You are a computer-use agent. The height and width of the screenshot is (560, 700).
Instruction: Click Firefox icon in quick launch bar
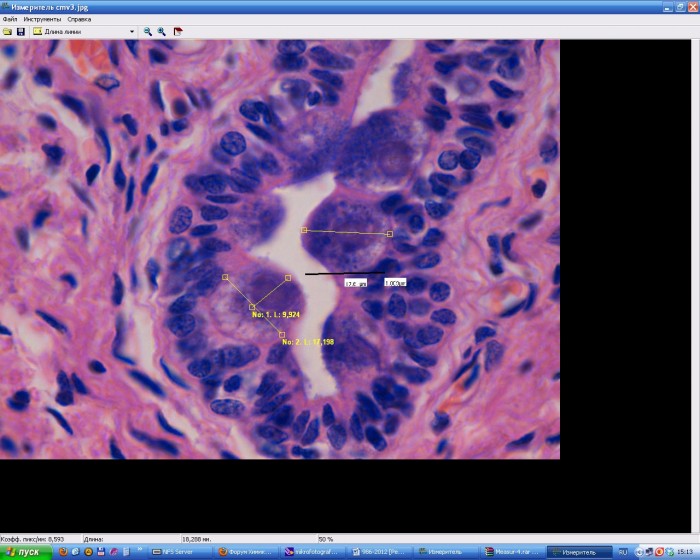coord(63,552)
